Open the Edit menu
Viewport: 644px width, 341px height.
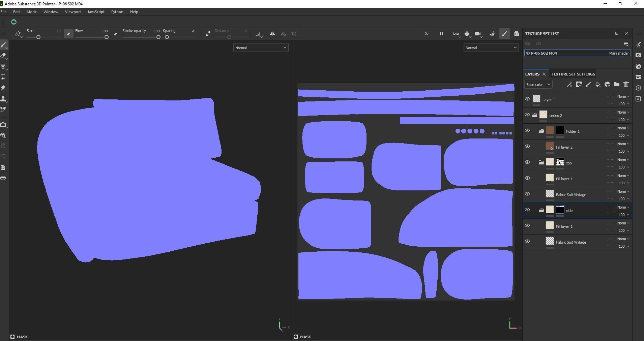click(17, 12)
